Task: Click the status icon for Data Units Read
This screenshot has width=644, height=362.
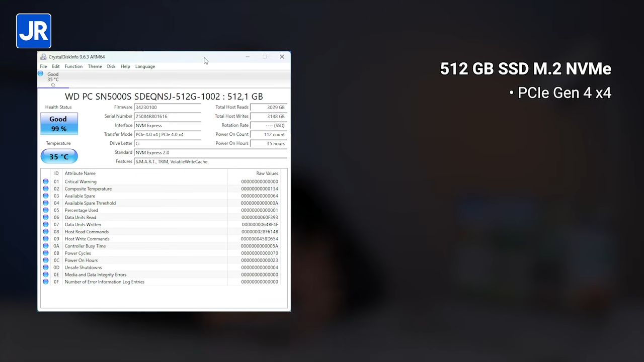Action: click(x=46, y=217)
